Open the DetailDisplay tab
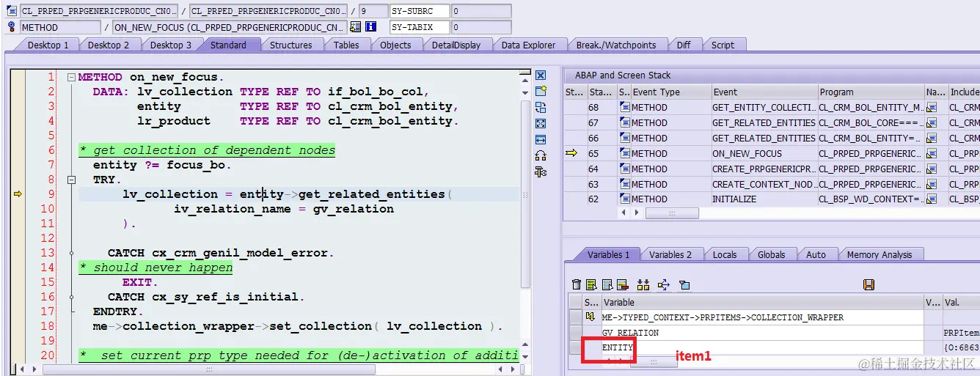This screenshot has height=376, width=980. pyautogui.click(x=456, y=45)
